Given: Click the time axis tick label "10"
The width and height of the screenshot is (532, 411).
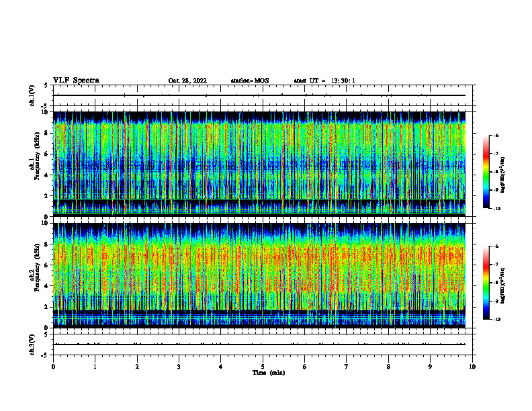Looking at the screenshot, I should click(x=472, y=367).
